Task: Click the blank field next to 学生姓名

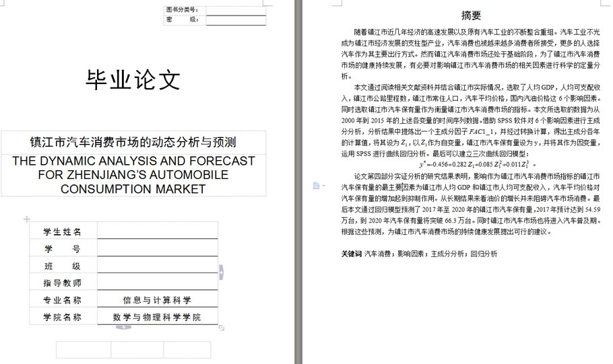Action: tap(158, 231)
